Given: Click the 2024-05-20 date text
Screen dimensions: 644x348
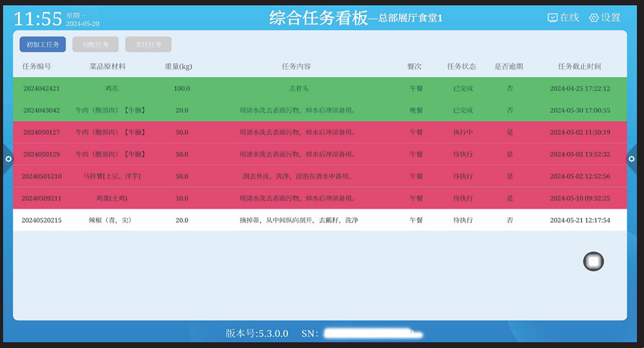Looking at the screenshot, I should (x=82, y=24).
